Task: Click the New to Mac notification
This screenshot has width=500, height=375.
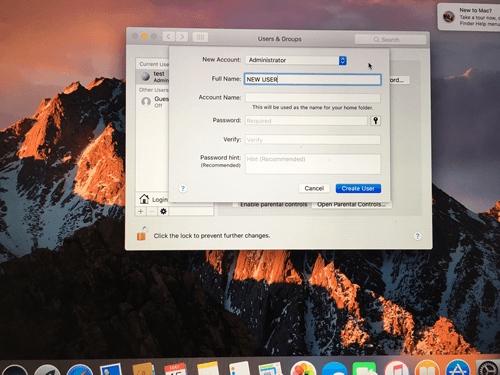Action: coord(470,17)
